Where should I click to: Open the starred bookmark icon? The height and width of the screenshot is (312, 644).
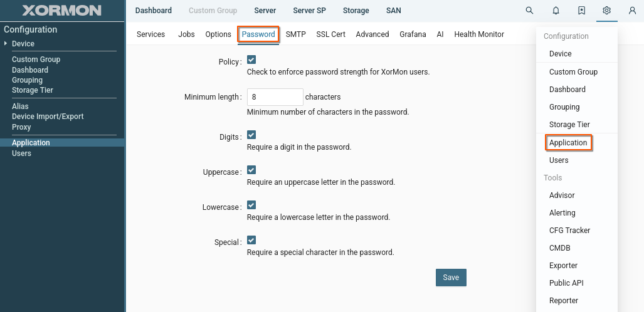click(x=581, y=11)
